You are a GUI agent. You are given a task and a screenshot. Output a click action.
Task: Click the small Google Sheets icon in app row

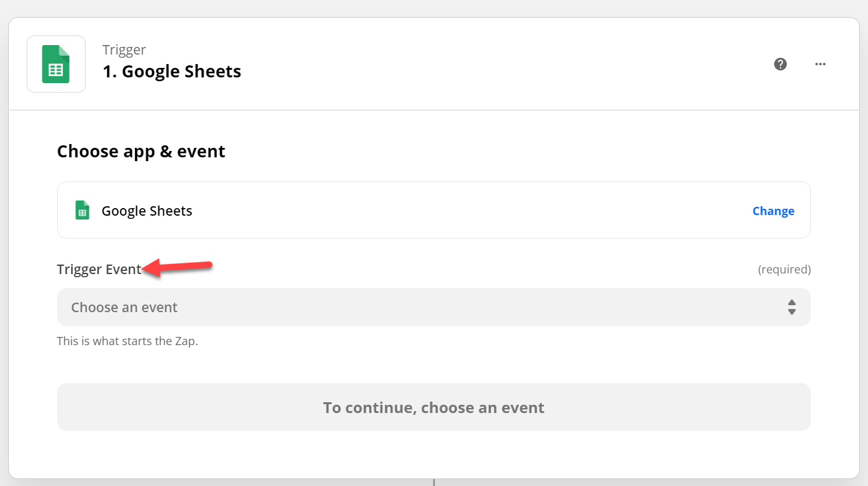click(82, 211)
